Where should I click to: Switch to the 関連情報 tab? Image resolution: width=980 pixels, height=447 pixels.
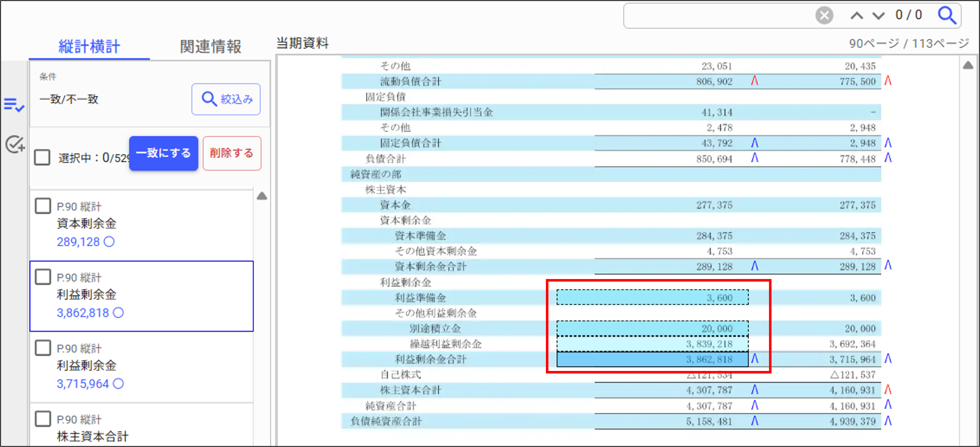[x=211, y=46]
